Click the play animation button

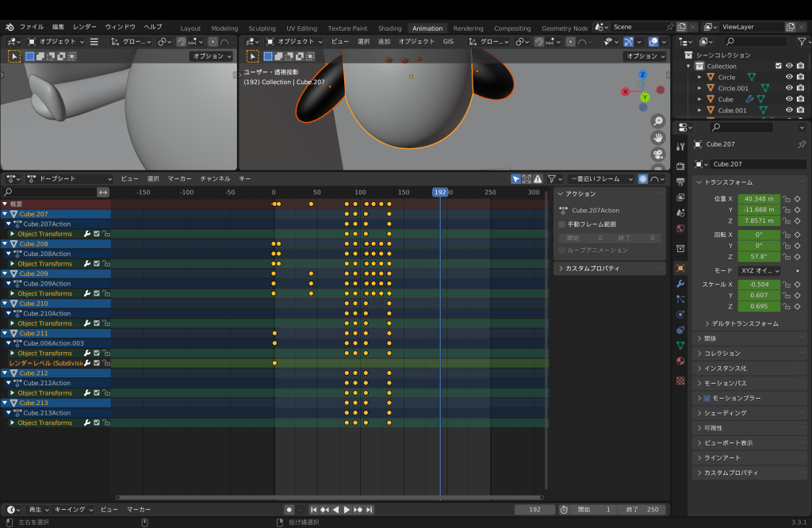coord(347,509)
